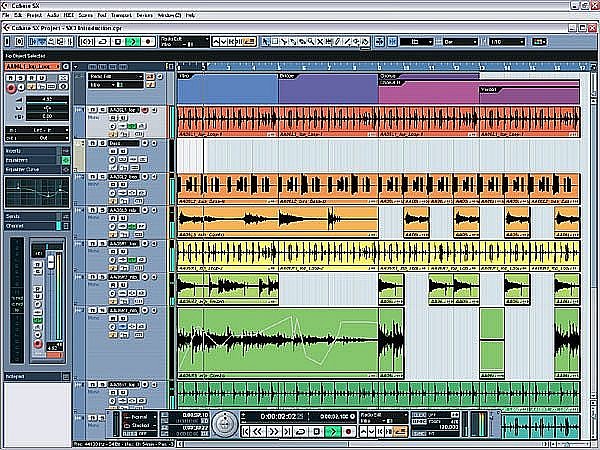
Task: Click Play button in transport panel
Action: pos(333,432)
